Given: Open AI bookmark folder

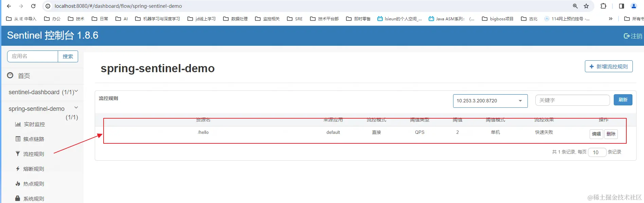Looking at the screenshot, I should coord(122,19).
